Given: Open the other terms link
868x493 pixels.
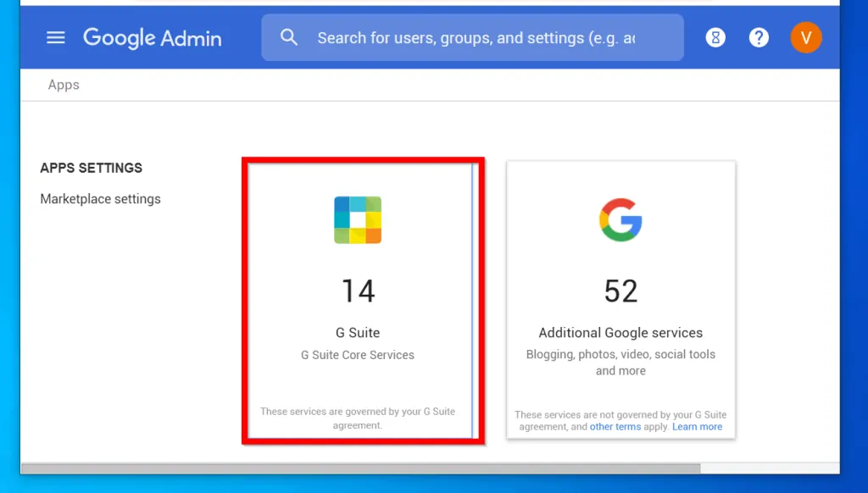Looking at the screenshot, I should (615, 426).
